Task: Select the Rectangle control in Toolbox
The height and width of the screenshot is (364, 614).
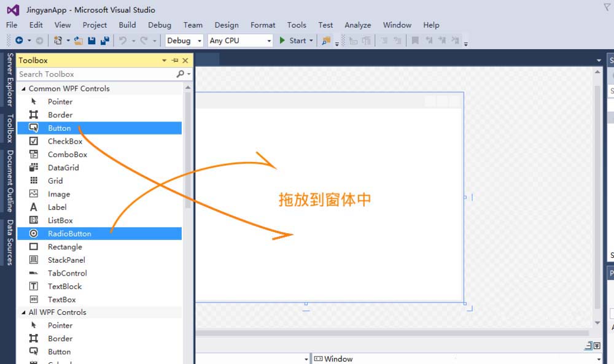Action: [x=99, y=247]
